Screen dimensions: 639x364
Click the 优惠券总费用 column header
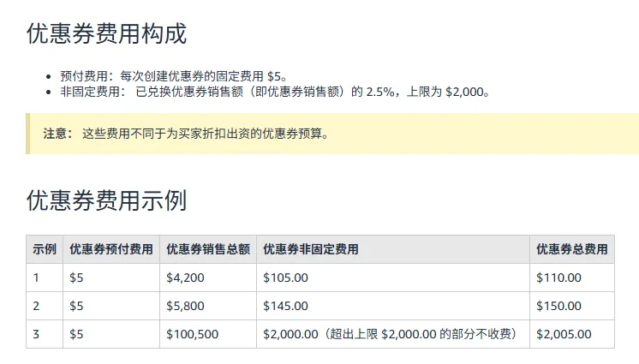(x=571, y=249)
